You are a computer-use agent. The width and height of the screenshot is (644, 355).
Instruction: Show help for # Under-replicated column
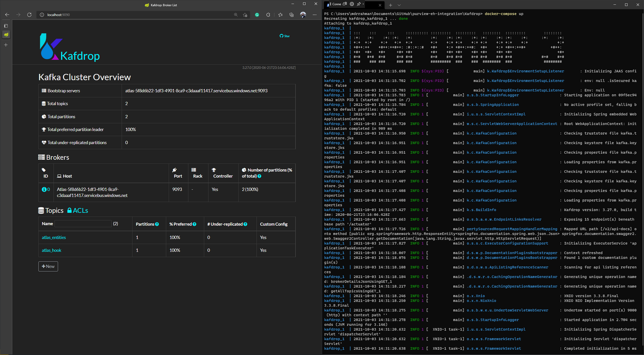click(245, 224)
